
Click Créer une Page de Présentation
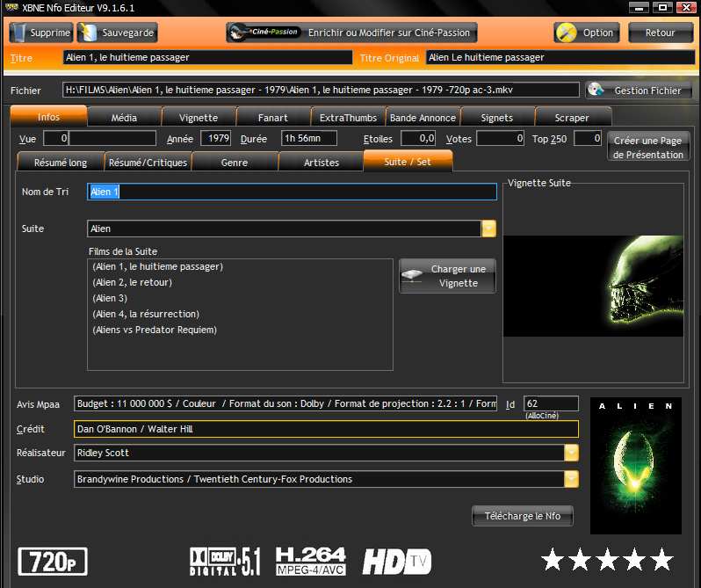click(x=647, y=147)
